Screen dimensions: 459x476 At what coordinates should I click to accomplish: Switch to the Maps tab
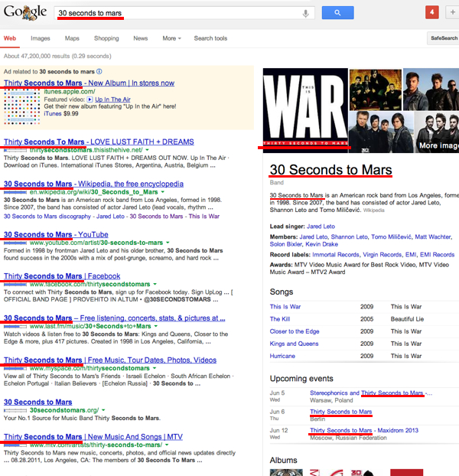tap(72, 38)
